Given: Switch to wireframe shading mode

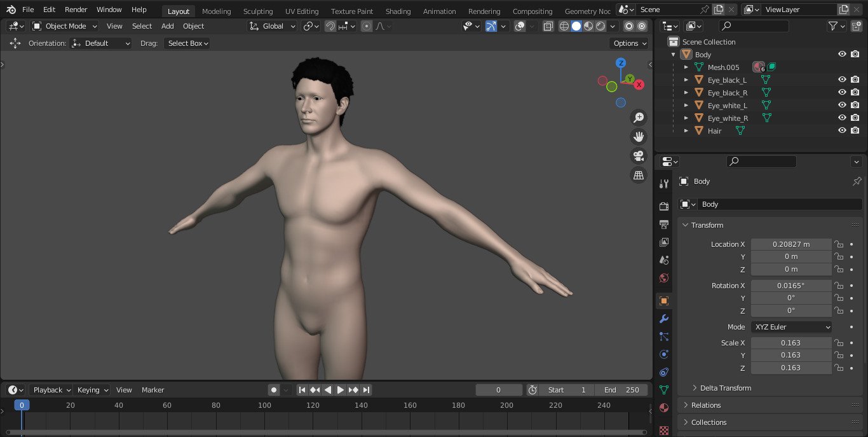Looking at the screenshot, I should tap(564, 26).
